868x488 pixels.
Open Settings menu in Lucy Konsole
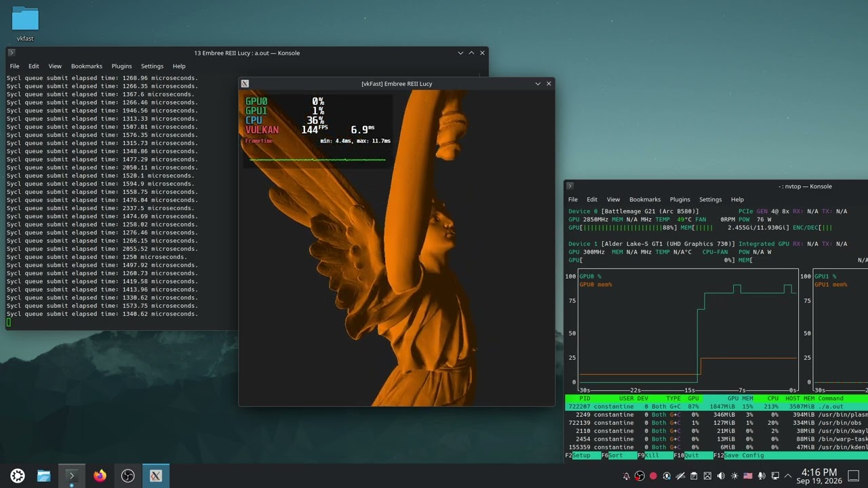(x=152, y=66)
